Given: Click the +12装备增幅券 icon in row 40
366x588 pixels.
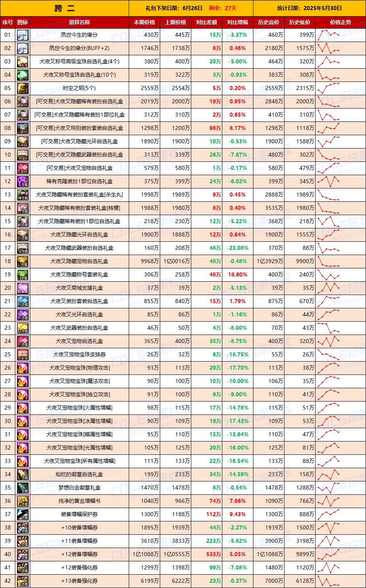Looking at the screenshot, I should pyautogui.click(x=23, y=555).
